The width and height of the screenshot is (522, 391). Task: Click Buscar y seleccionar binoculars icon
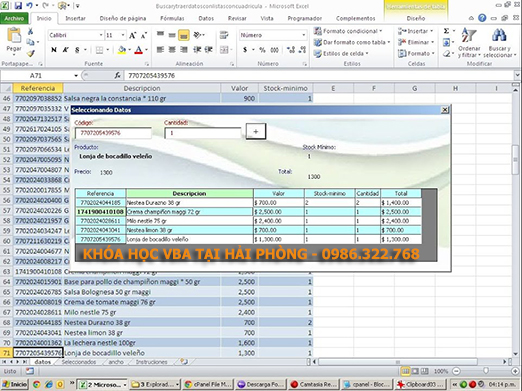click(x=499, y=36)
